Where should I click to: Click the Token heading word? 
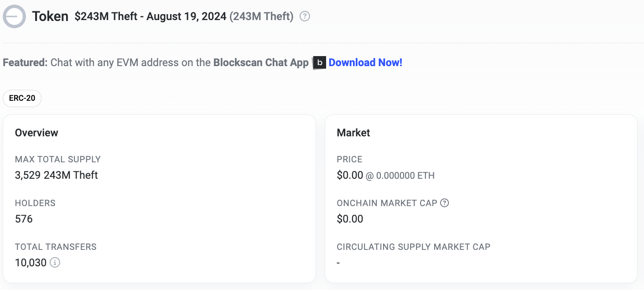50,16
